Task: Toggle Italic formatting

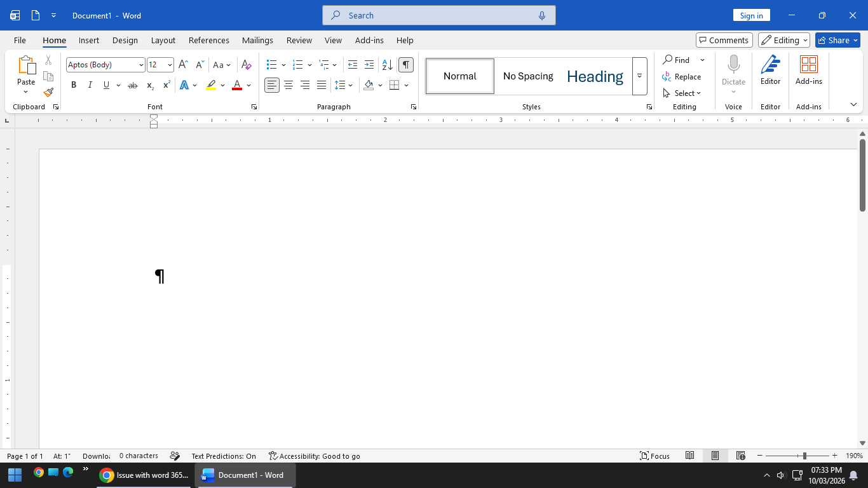Action: (90, 85)
